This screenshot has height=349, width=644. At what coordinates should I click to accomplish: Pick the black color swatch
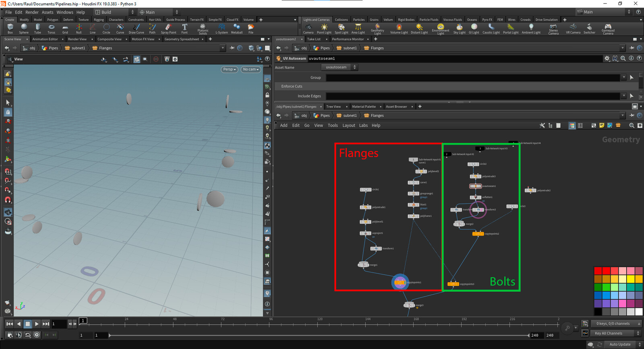pos(598,312)
